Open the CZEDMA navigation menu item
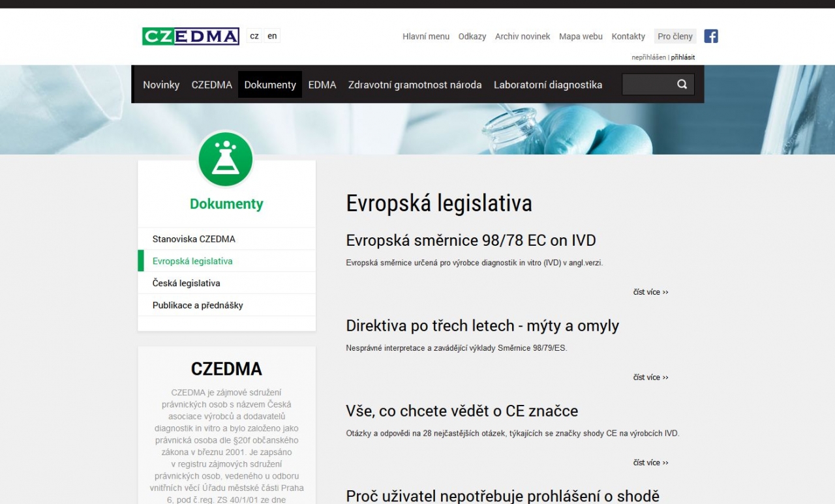The width and height of the screenshot is (835, 504). (x=211, y=85)
